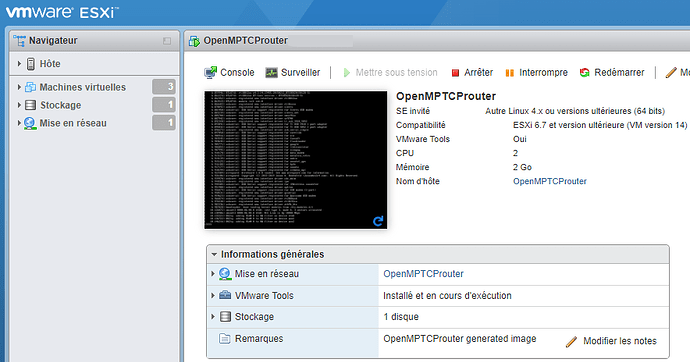
Task: Expand the VMware Tools info row
Action: [213, 295]
